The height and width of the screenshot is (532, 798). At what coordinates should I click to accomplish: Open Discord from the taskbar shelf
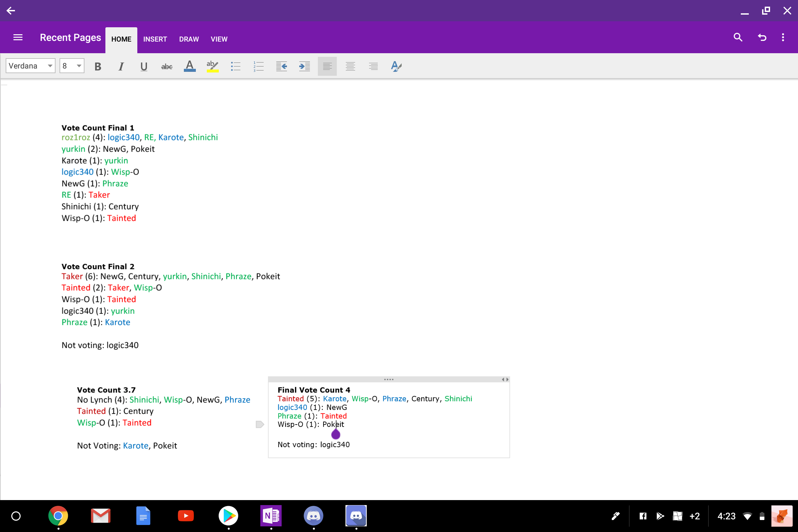313,516
